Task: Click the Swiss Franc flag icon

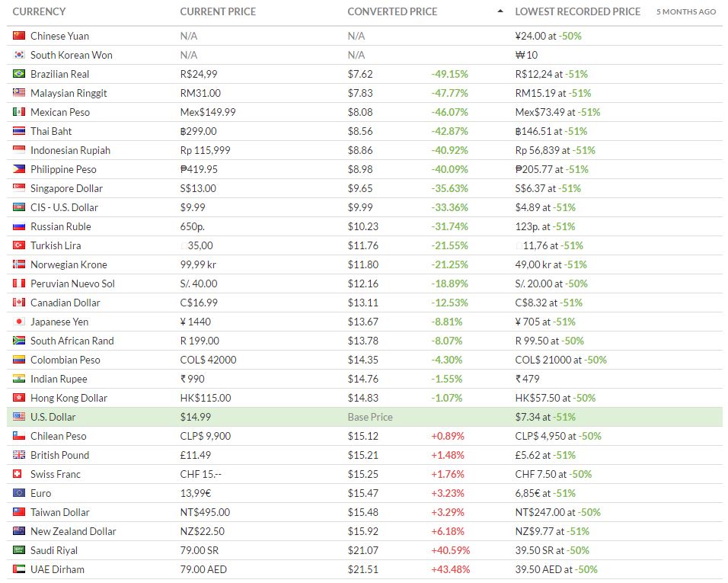Action: pos(19,474)
